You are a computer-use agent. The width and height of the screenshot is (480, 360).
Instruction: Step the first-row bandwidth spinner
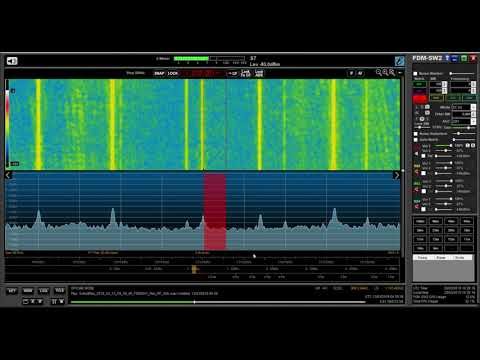444,84
